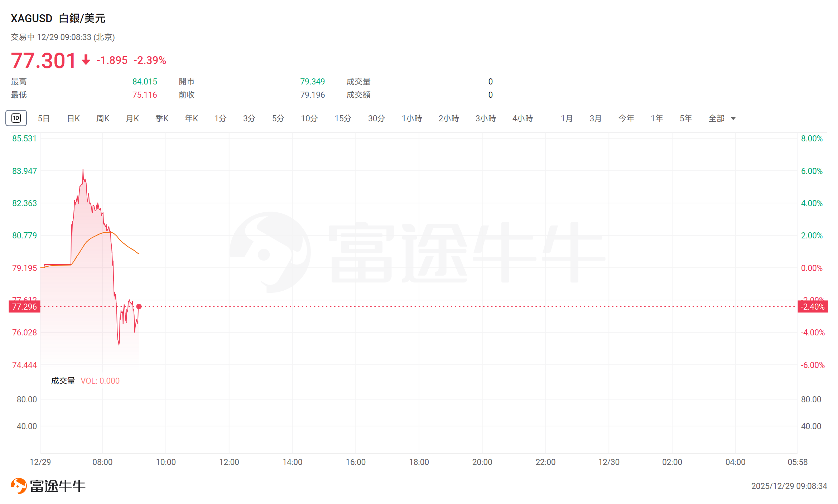Choose the 1小時 interval
The image size is (838, 504).
(x=411, y=118)
